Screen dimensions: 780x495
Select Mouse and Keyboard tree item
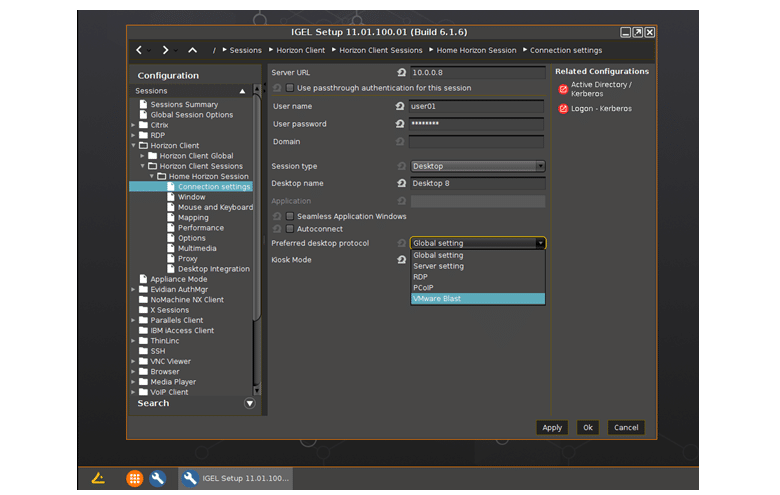pos(215,207)
